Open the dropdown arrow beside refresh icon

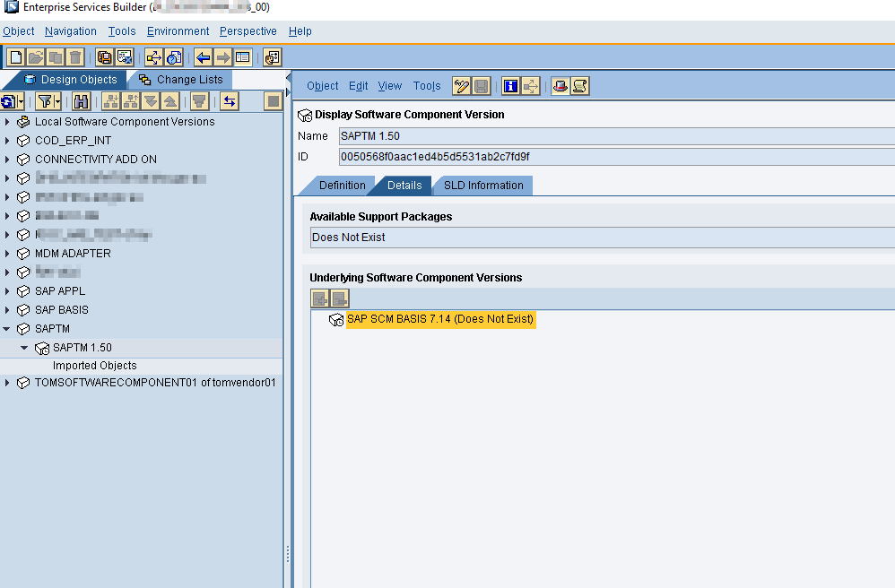tap(22, 101)
